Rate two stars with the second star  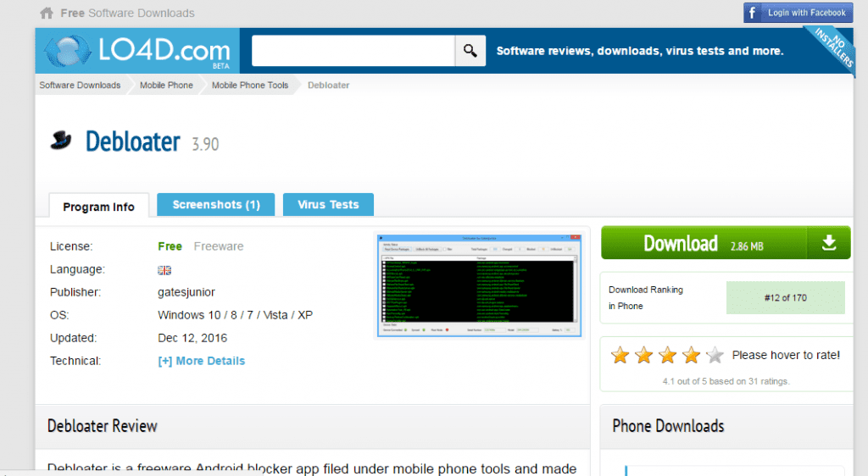[644, 355]
